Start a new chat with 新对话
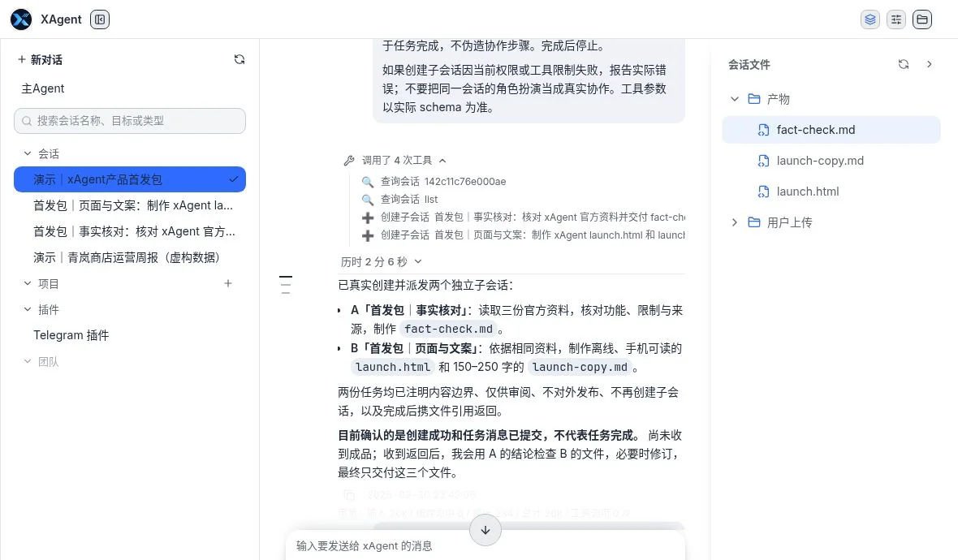The height and width of the screenshot is (560, 958). coord(41,60)
